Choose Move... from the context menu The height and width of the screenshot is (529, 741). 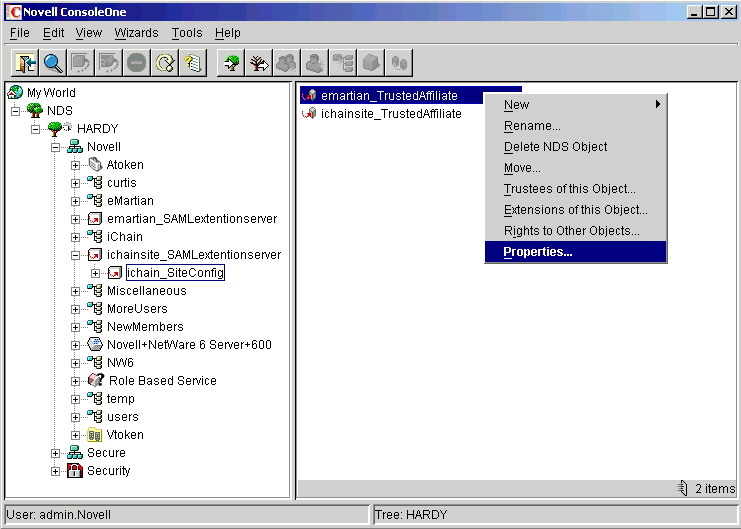point(576,168)
